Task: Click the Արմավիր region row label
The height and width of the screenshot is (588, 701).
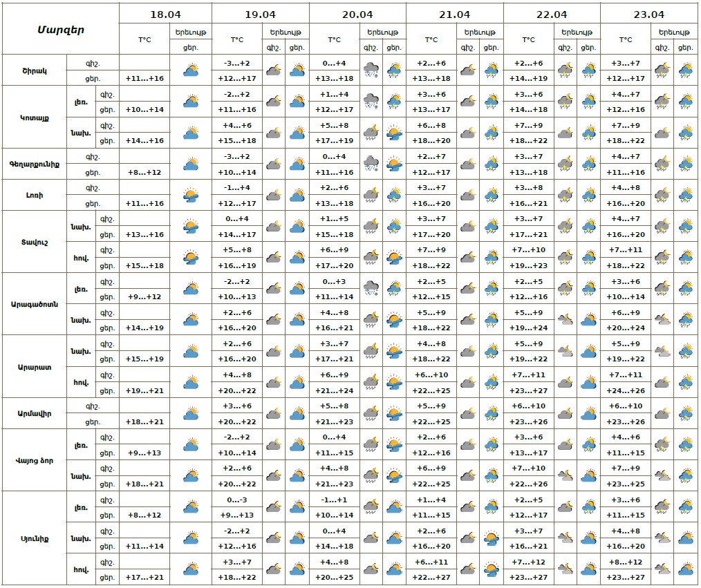Action: [35, 414]
